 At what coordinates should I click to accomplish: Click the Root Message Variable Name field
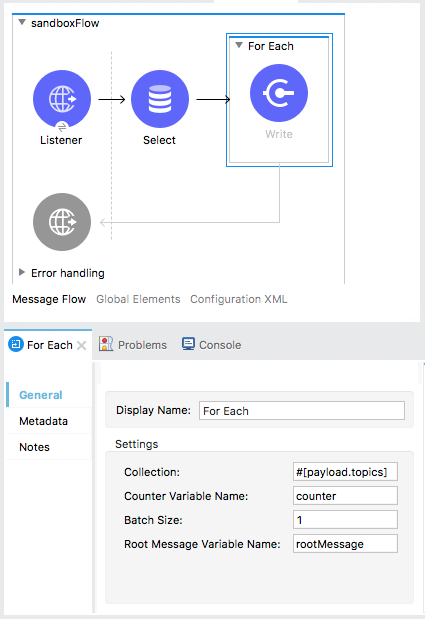[x=345, y=544]
